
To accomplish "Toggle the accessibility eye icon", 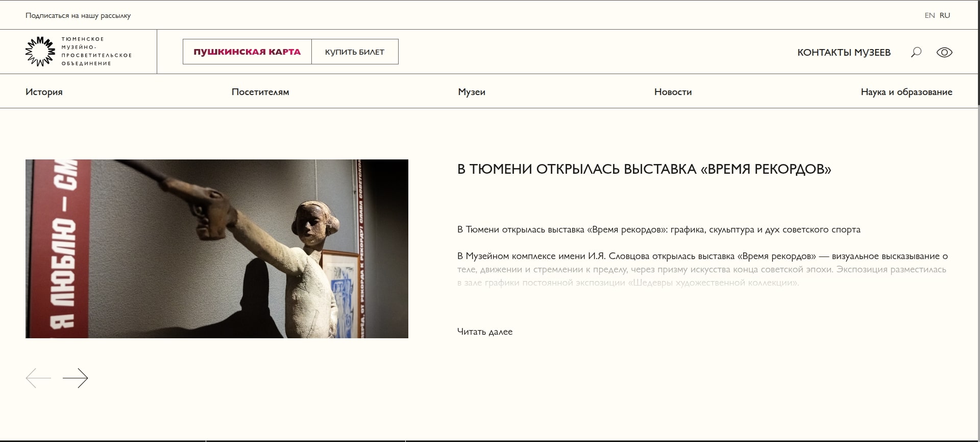I will 944,52.
